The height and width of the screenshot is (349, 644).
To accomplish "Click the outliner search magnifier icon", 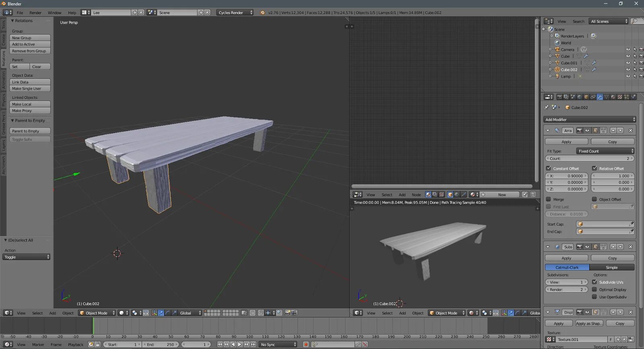I will 635,21.
